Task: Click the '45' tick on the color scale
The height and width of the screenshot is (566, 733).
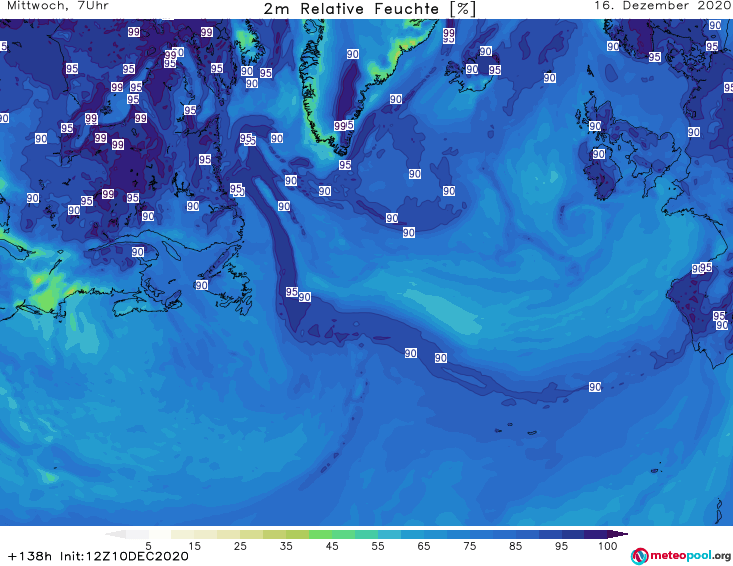Action: pos(332,546)
